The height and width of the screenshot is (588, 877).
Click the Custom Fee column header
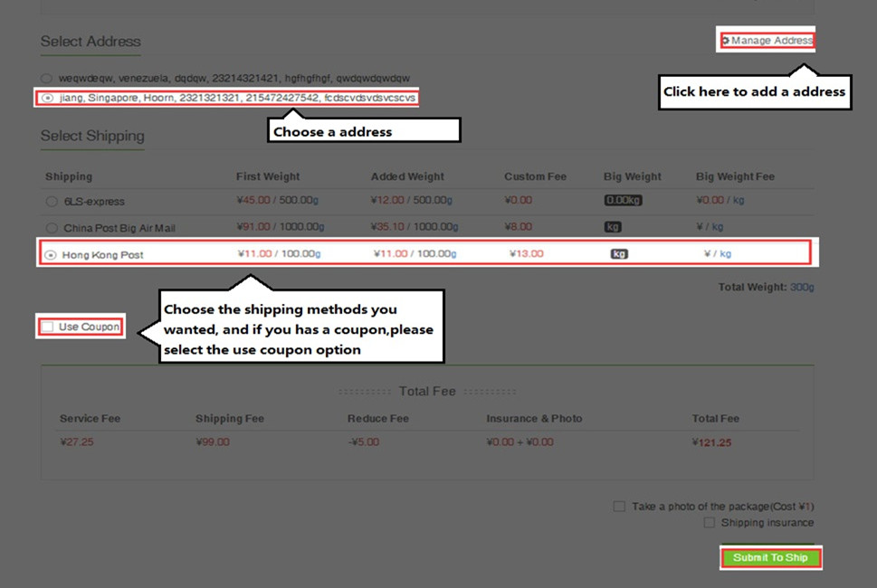point(536,176)
